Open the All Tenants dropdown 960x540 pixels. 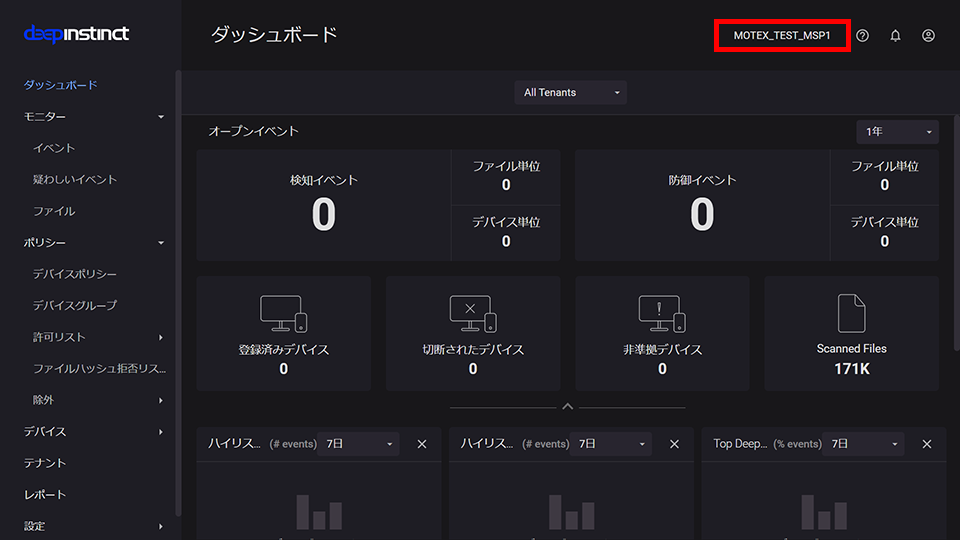pos(571,92)
